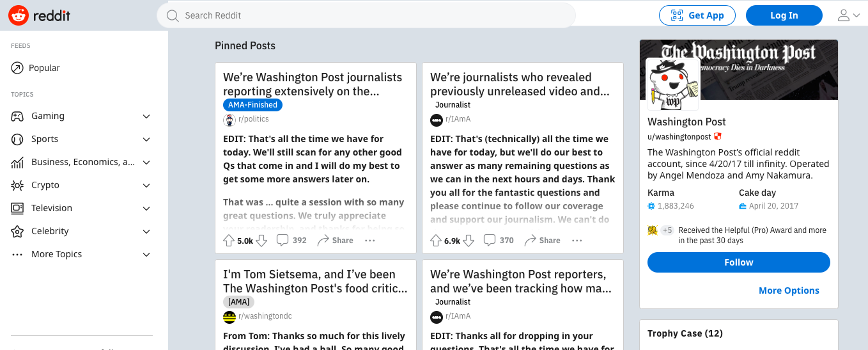Downvote the r/politics AMA-Finished post
The height and width of the screenshot is (350, 868).
261,241
